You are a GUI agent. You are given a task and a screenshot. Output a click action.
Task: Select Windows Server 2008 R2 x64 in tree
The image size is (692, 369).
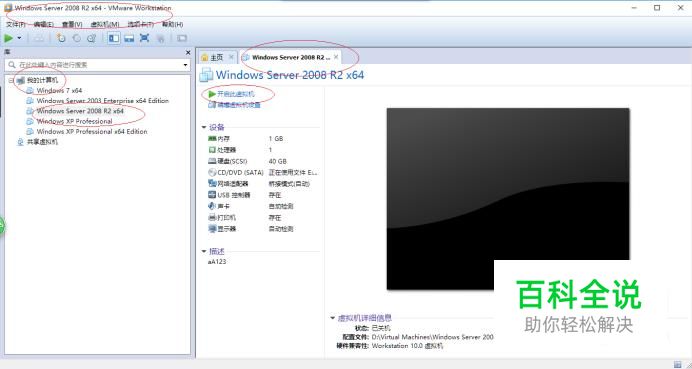click(80, 111)
